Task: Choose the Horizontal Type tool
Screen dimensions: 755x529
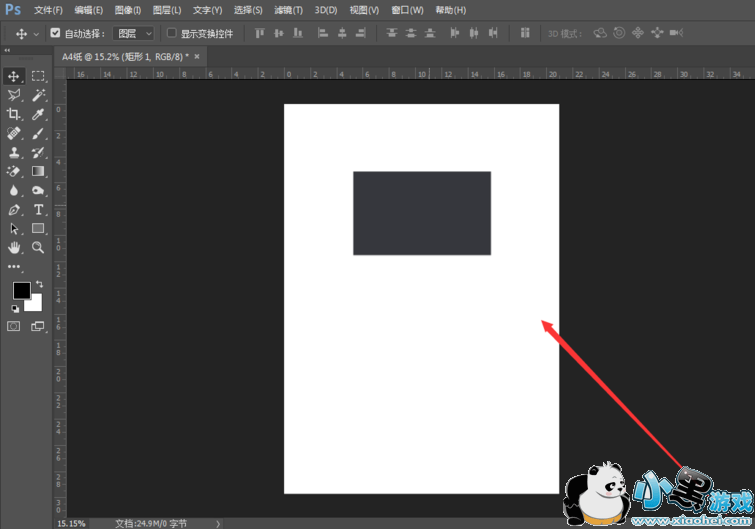Action: (x=38, y=209)
